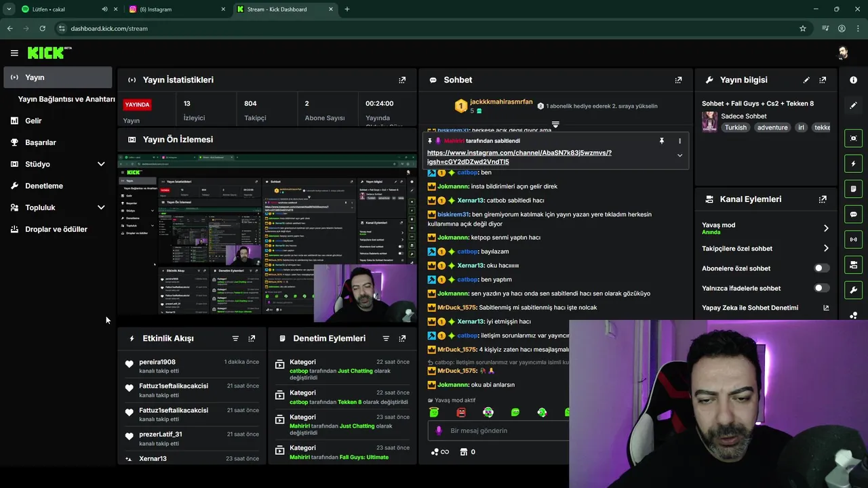Screen dimensions: 868x488
Task: Insert the red angry emote
Action: (461, 412)
